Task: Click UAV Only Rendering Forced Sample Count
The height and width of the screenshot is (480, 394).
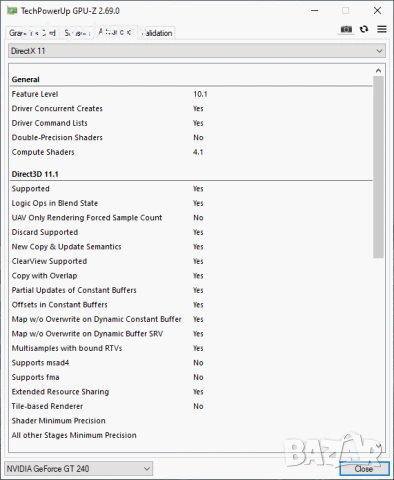Action: pos(191,218)
